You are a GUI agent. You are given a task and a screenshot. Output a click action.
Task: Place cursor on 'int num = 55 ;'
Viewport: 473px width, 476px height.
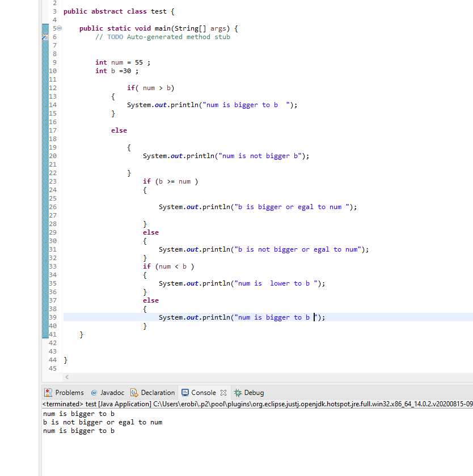123,62
